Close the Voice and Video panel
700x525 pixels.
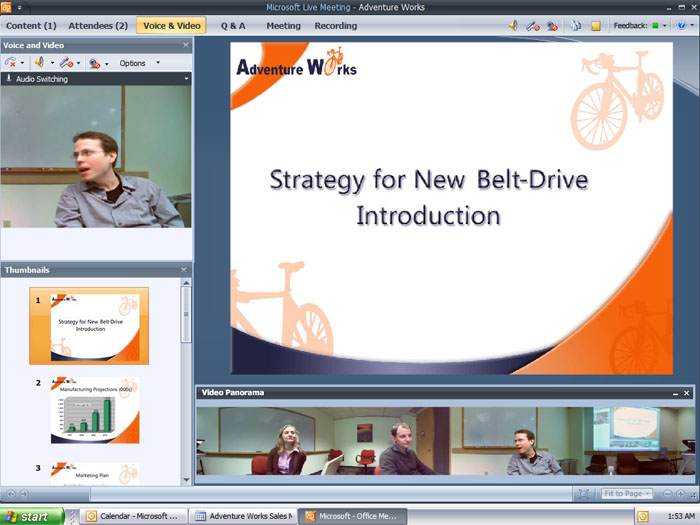[x=186, y=45]
